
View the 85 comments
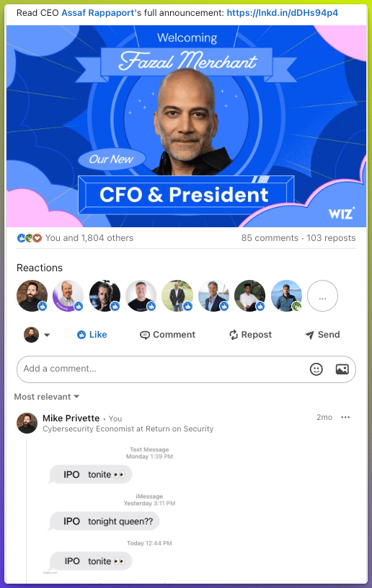[270, 238]
